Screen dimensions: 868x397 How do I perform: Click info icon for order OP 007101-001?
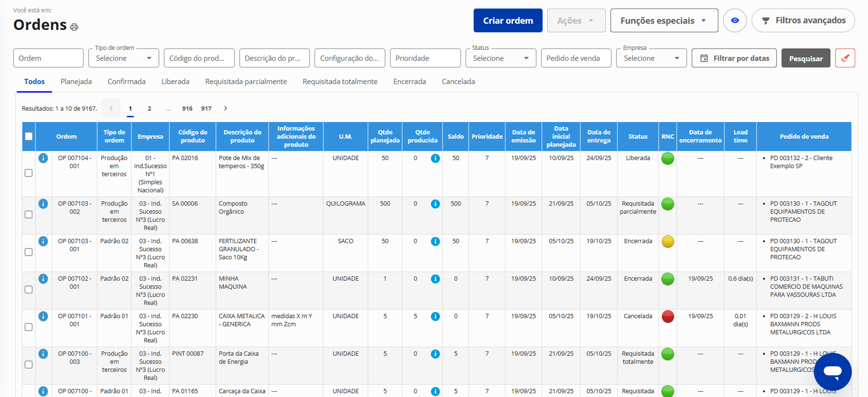(x=43, y=316)
